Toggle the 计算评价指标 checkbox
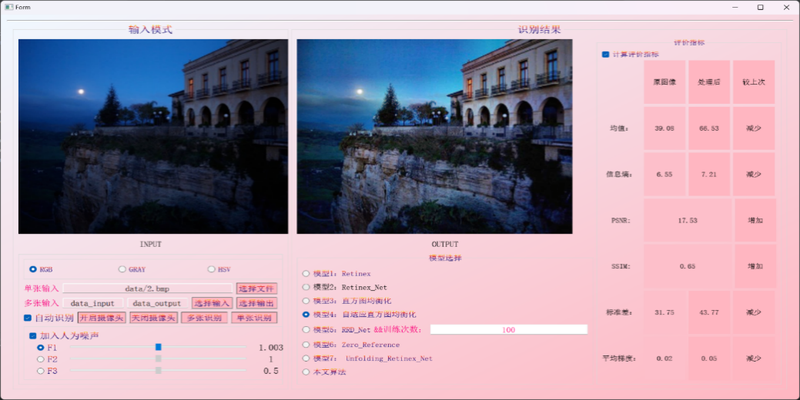800x400 pixels. click(606, 55)
